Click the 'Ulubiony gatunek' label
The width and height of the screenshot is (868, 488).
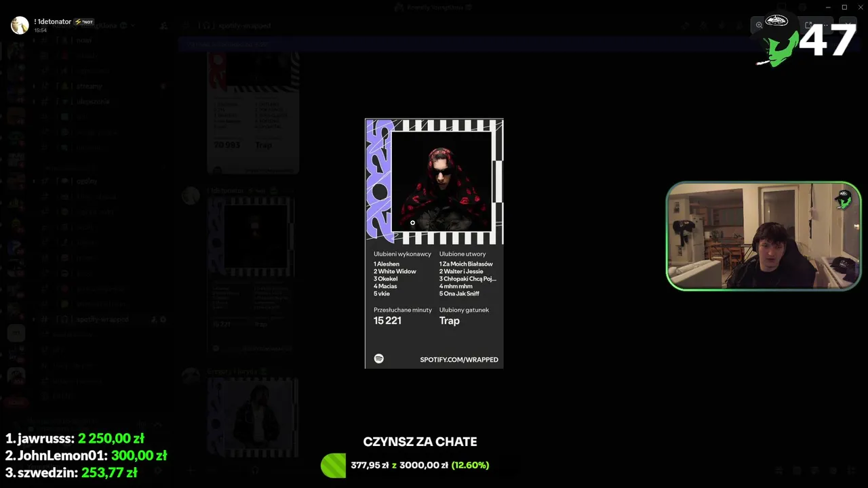coord(464,310)
